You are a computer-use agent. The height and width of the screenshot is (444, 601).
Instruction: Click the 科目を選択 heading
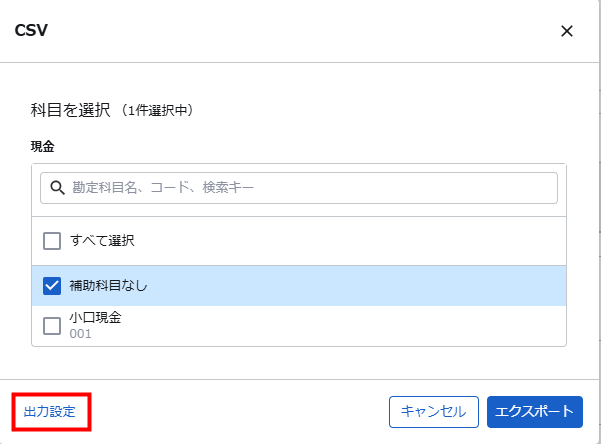coord(71,110)
